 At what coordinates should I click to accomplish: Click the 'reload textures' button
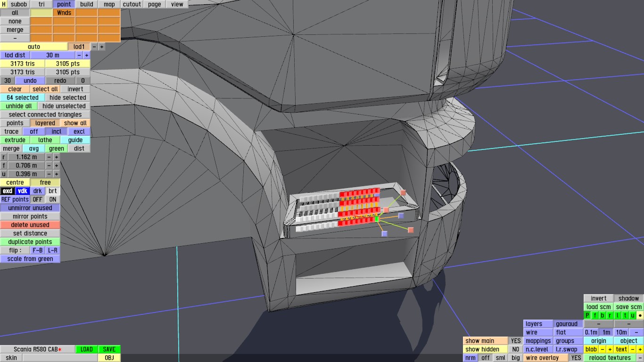(x=610, y=358)
